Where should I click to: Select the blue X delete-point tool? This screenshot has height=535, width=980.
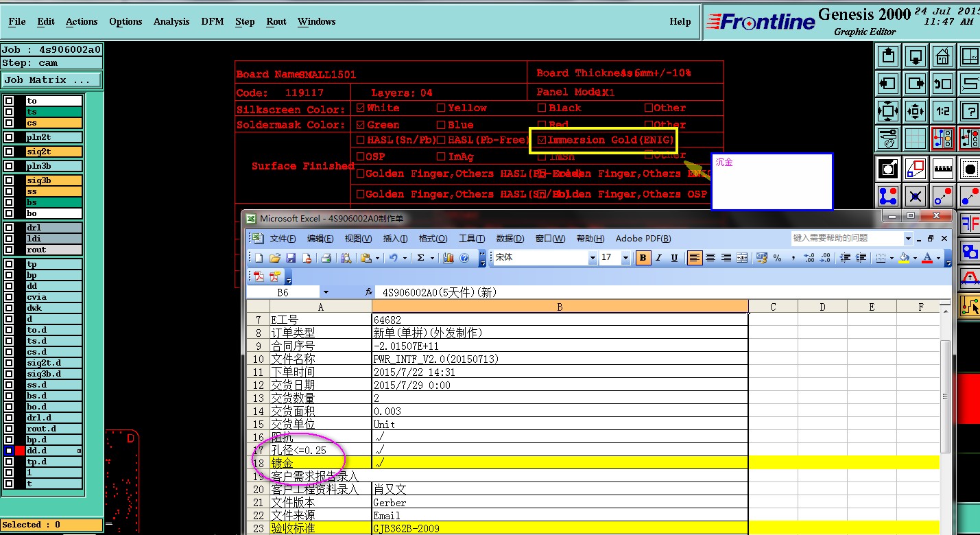click(x=916, y=196)
